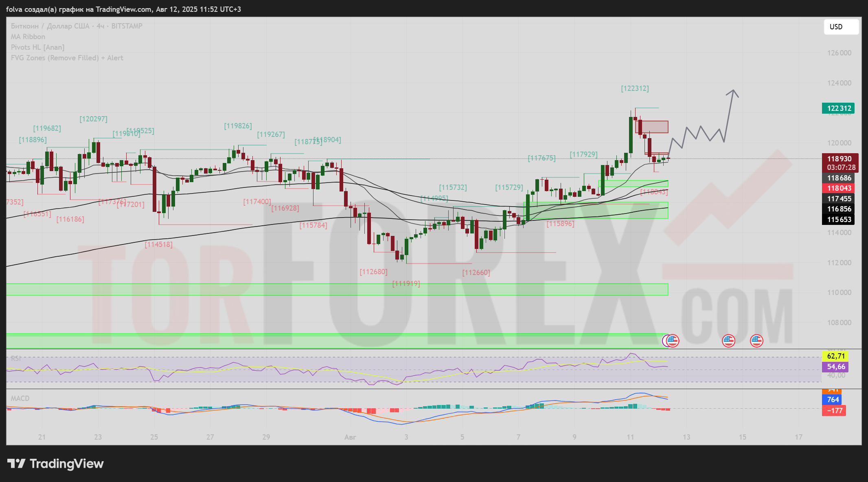Select the FVG Zones indicator legend
The height and width of the screenshot is (482, 868).
click(x=67, y=58)
